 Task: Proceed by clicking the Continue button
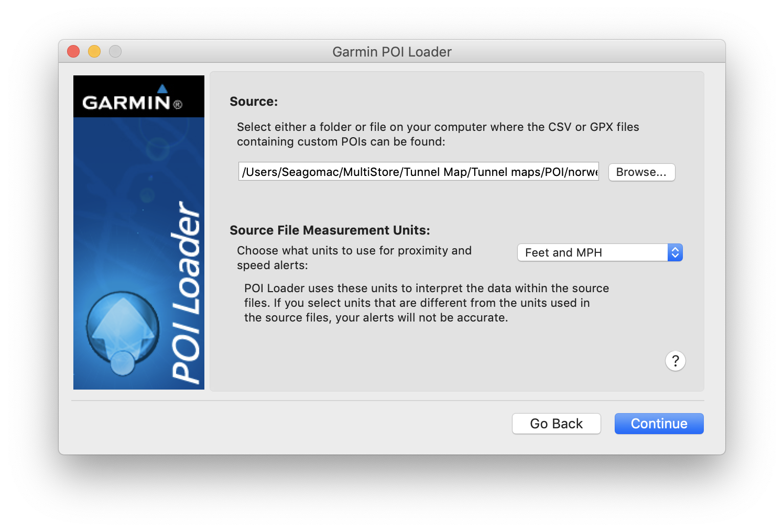(x=659, y=424)
